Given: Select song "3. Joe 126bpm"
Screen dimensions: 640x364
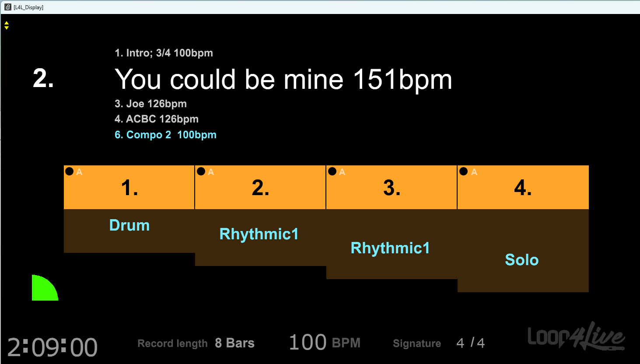Looking at the screenshot, I should (x=151, y=104).
